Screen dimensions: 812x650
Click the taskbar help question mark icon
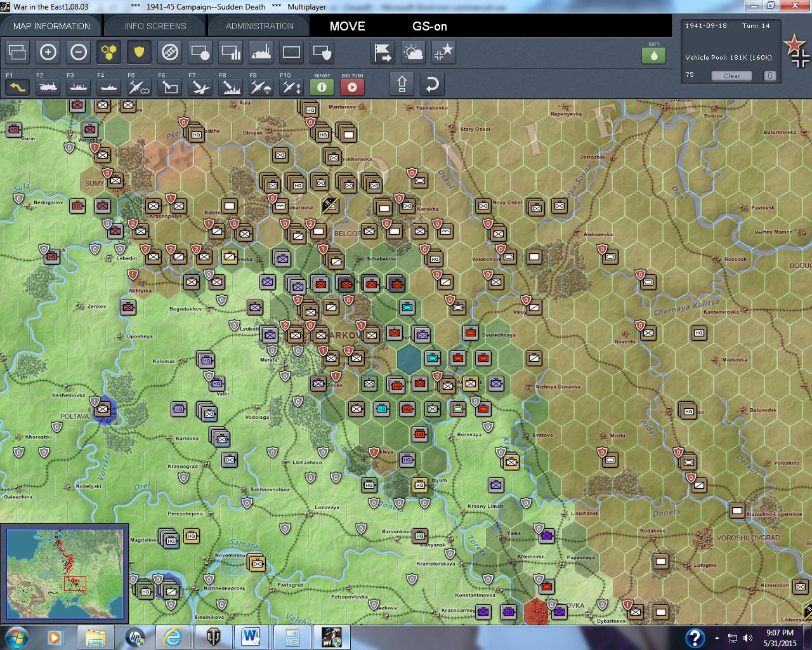695,637
